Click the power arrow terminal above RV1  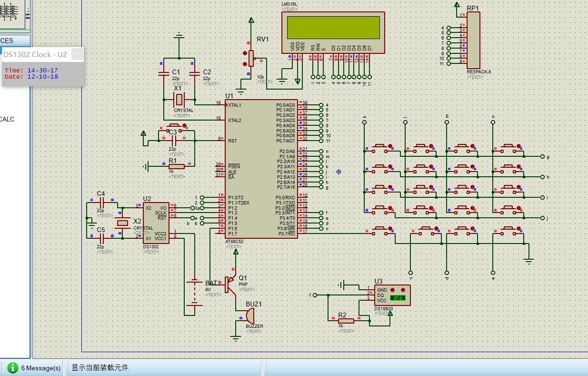(x=251, y=20)
